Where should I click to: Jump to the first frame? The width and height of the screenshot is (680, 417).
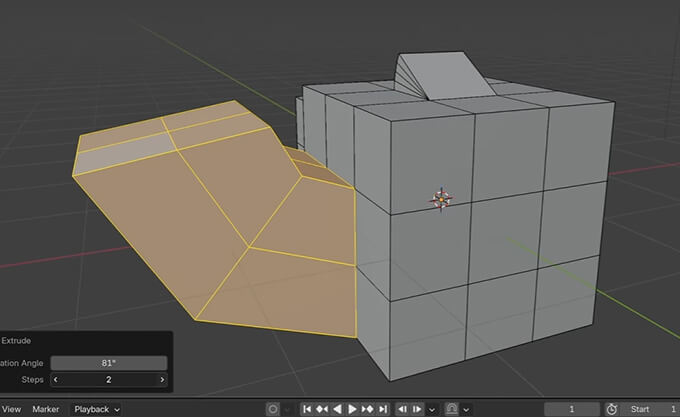tap(309, 409)
